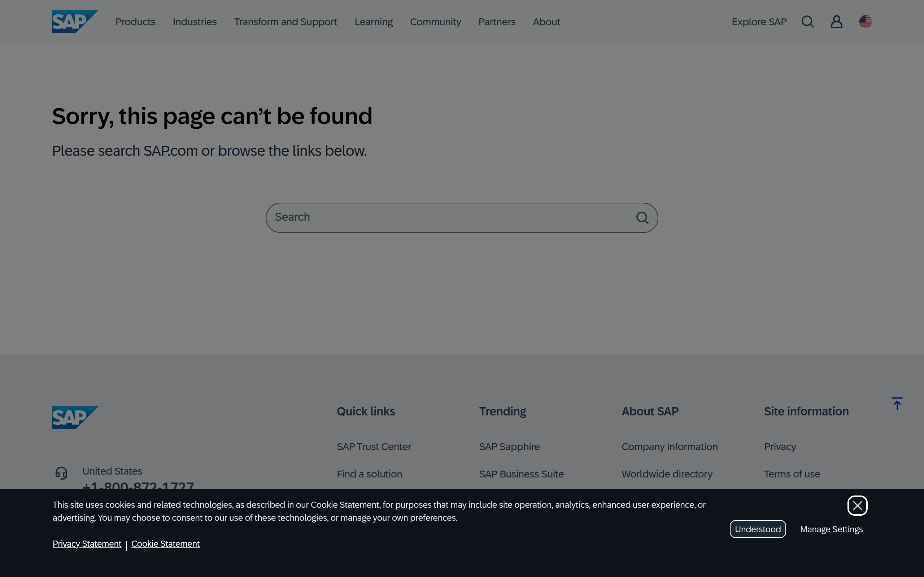Open Manage Settings for cookies
This screenshot has width=924, height=577.
pyautogui.click(x=831, y=529)
